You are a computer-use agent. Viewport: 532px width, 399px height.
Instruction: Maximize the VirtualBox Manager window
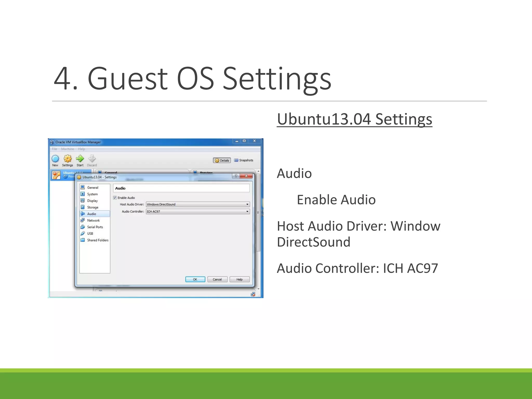click(x=244, y=141)
